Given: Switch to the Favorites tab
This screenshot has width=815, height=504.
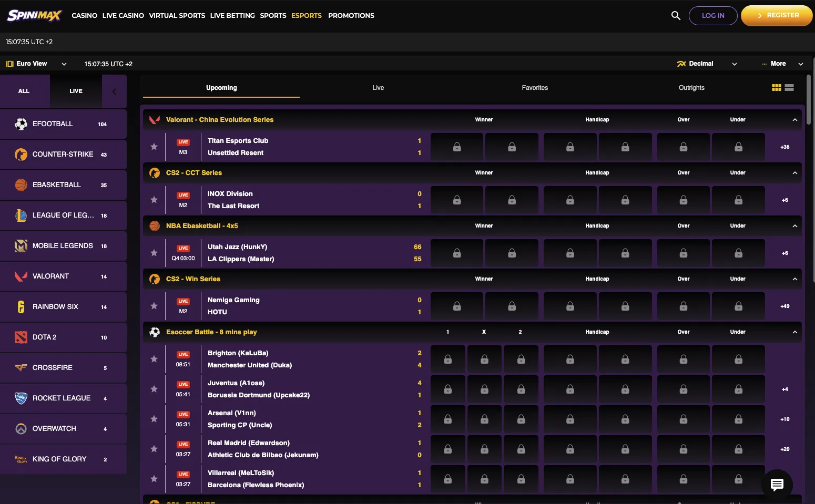Looking at the screenshot, I should [x=535, y=88].
